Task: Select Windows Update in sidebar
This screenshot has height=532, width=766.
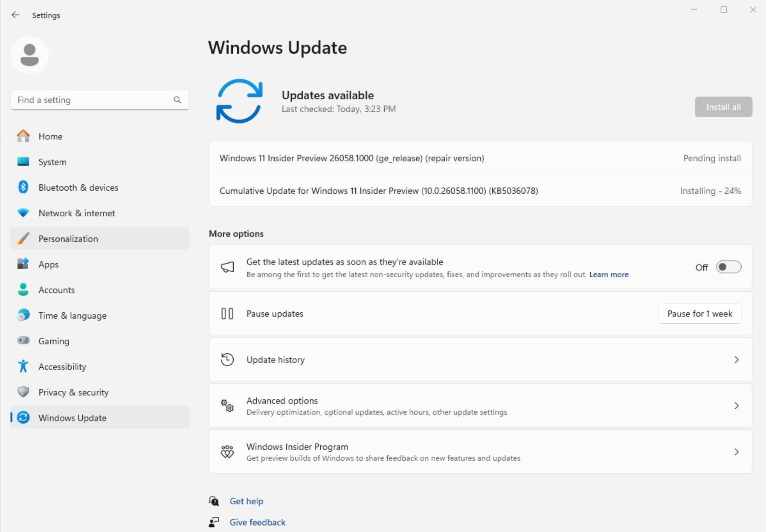Action: (x=100, y=418)
